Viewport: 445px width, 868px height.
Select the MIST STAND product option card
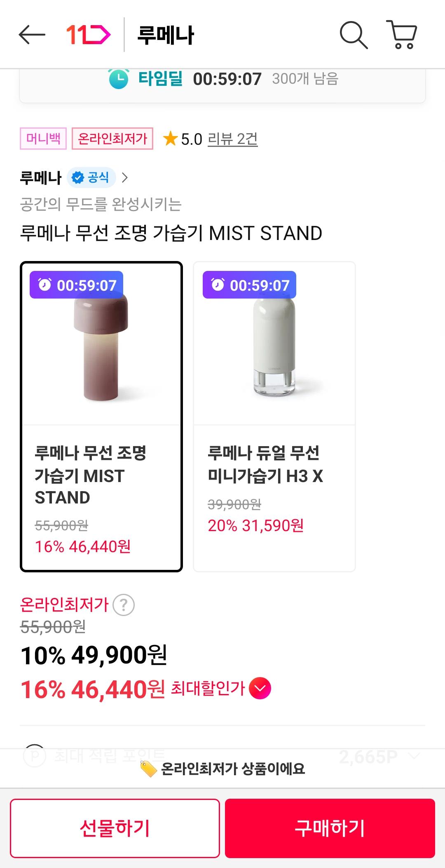click(101, 416)
